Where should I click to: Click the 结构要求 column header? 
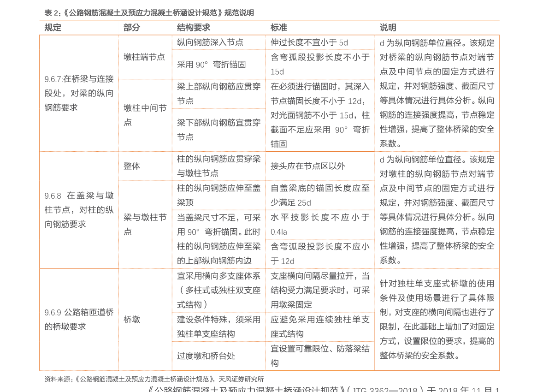(194, 28)
